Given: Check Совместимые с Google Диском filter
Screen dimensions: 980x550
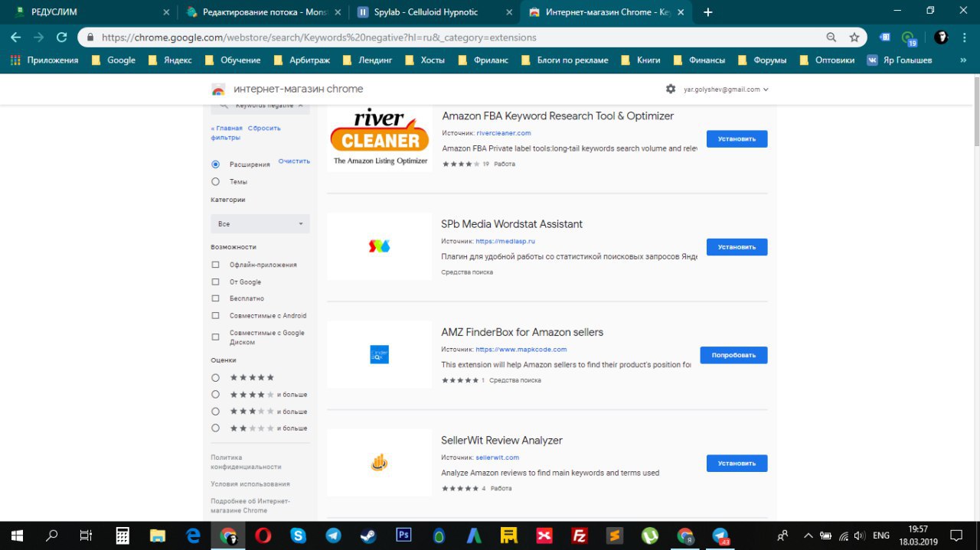Looking at the screenshot, I should pos(215,337).
